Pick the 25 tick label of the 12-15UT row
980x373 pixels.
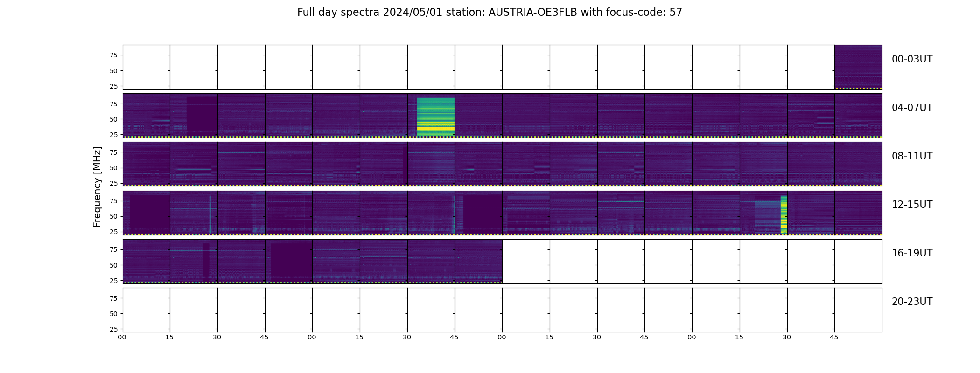click(x=113, y=232)
